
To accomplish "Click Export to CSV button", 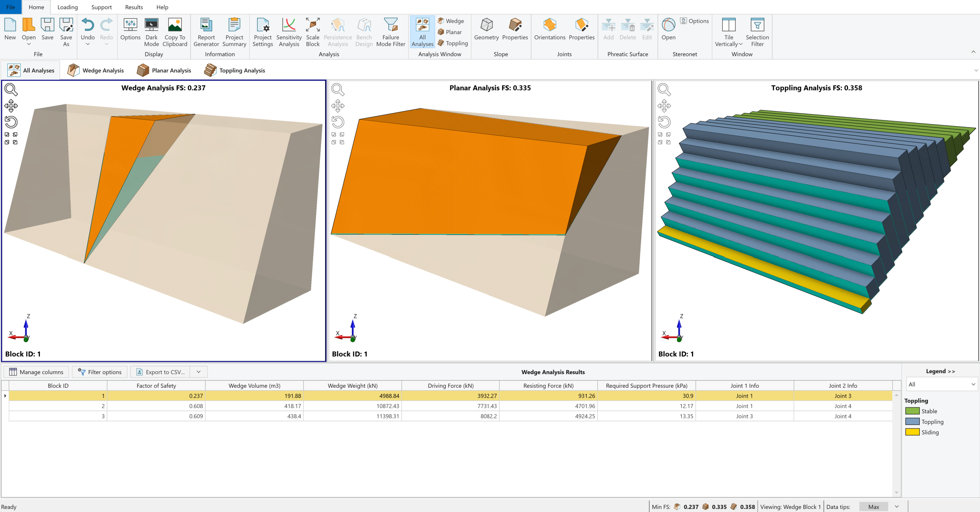I will coord(161,372).
